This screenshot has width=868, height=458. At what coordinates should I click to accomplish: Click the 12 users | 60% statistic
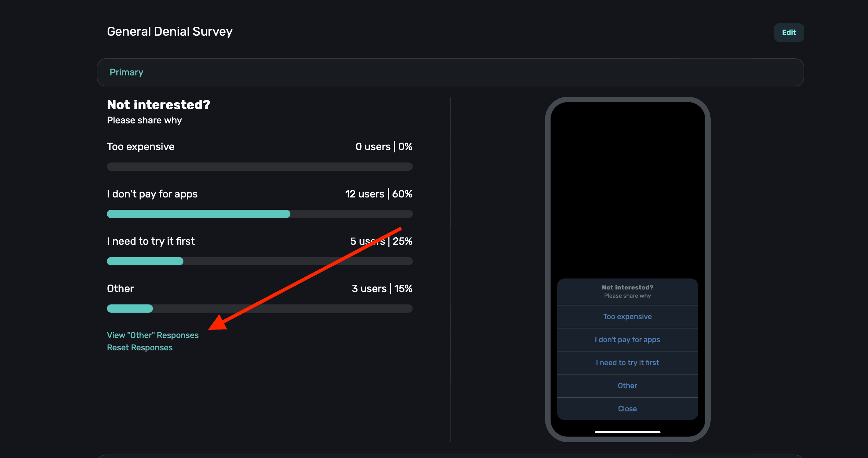click(x=378, y=194)
